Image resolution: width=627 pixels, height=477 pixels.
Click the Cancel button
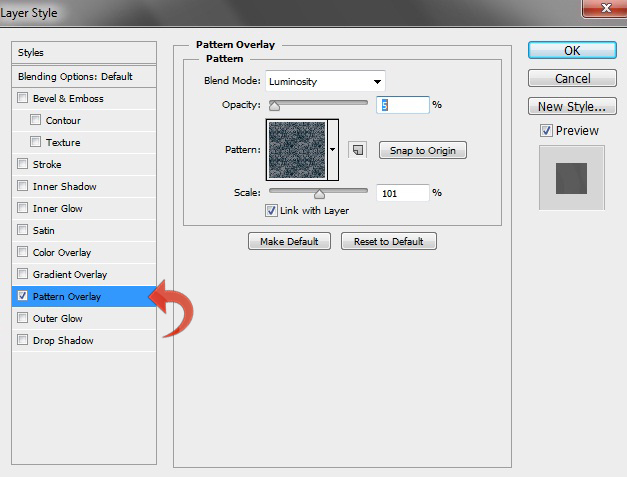tap(571, 78)
